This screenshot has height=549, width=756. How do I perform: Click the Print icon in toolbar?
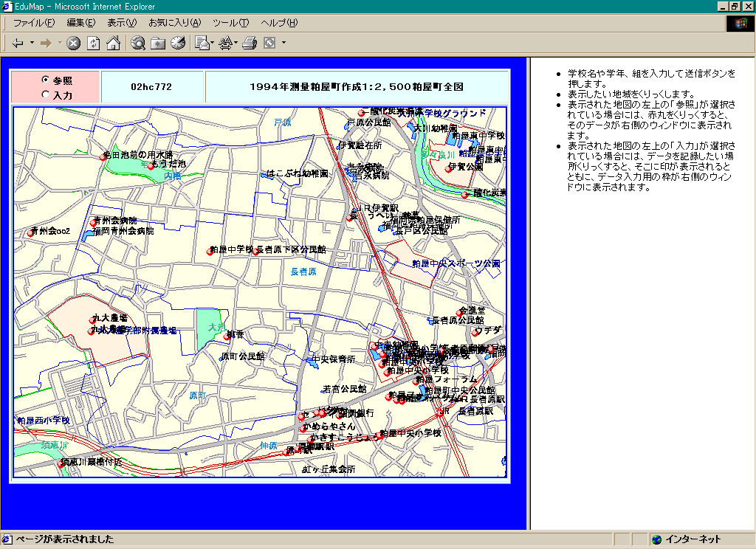pos(250,44)
